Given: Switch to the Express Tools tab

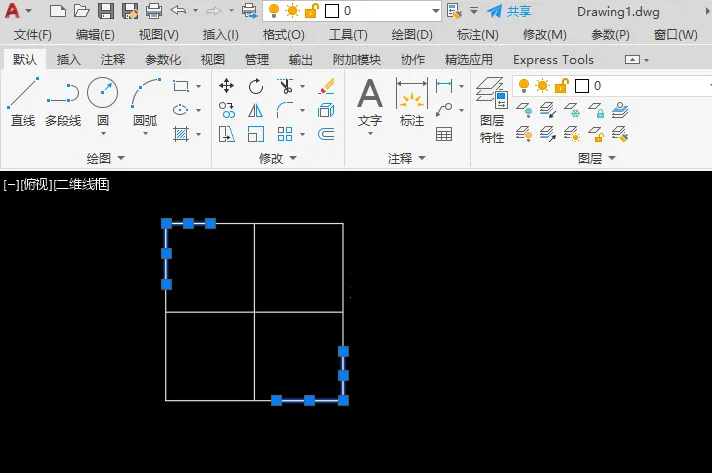Looking at the screenshot, I should tap(553, 59).
